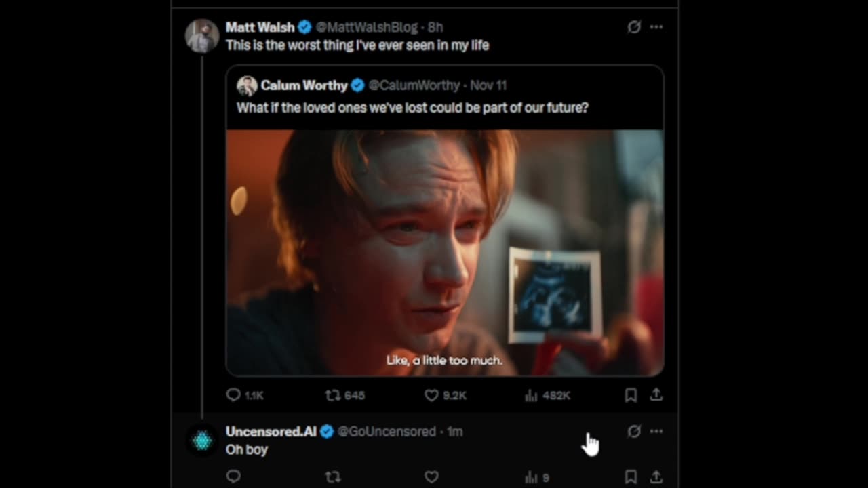
Task: Repost the Uncensored.AI "Oh boy" reply
Action: coord(333,477)
